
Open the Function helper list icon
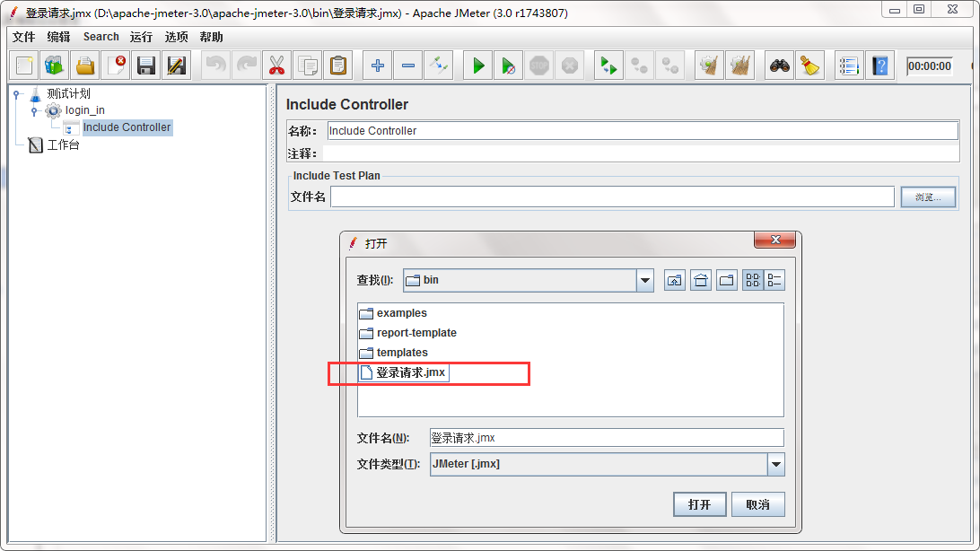pyautogui.click(x=849, y=65)
